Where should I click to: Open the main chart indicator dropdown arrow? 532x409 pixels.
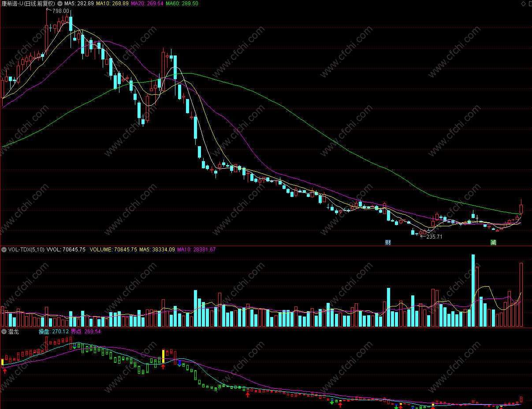pyautogui.click(x=60, y=3)
